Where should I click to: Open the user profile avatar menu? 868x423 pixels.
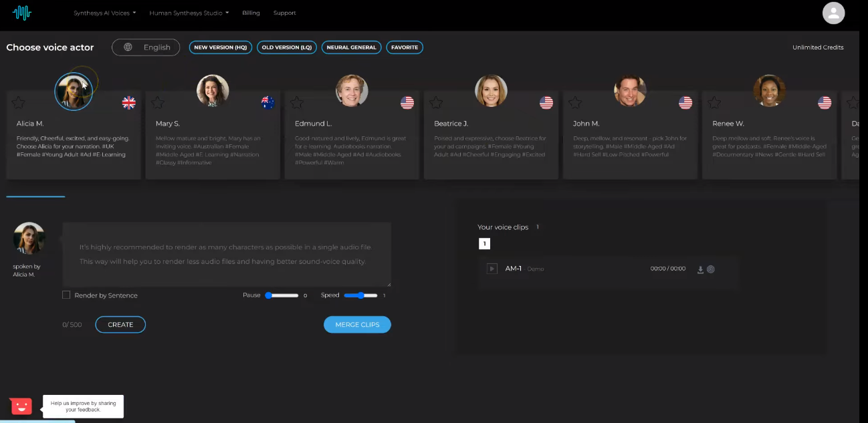tap(833, 13)
